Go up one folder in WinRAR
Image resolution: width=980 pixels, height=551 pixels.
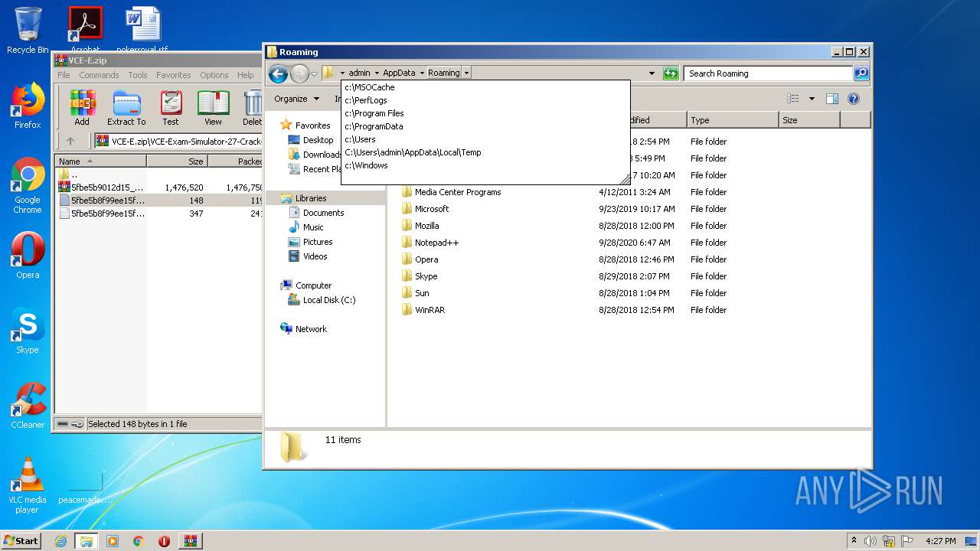[70, 141]
